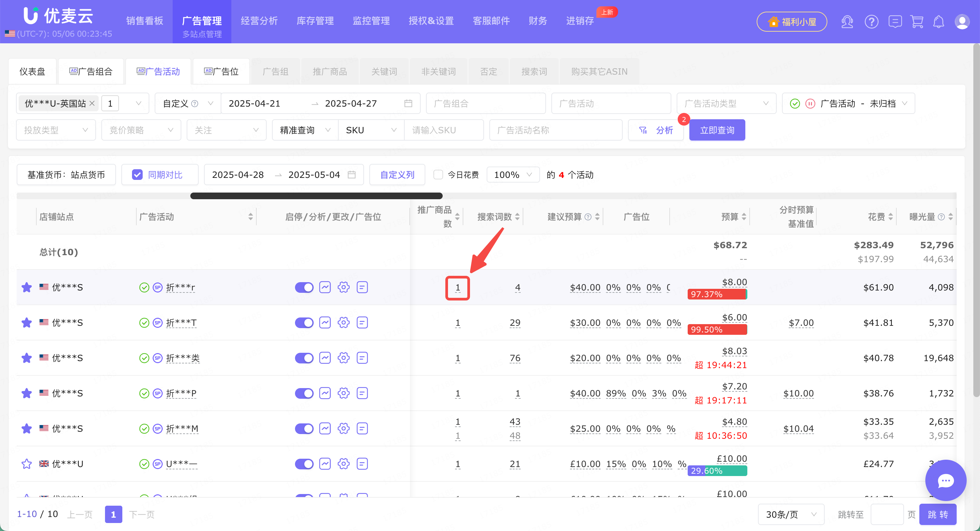This screenshot has width=980, height=531.
Task: Click the 分析 filter button
Action: click(656, 130)
